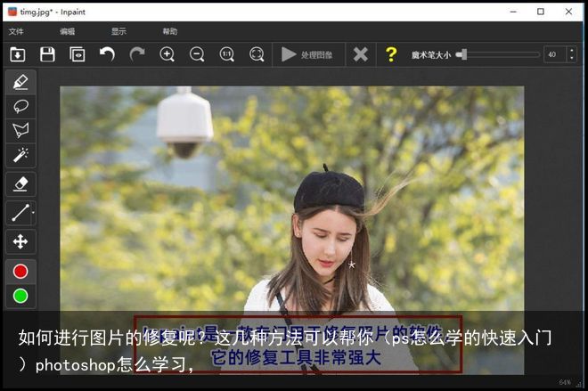
Task: Click the size input field showing 40
Action: coord(555,54)
